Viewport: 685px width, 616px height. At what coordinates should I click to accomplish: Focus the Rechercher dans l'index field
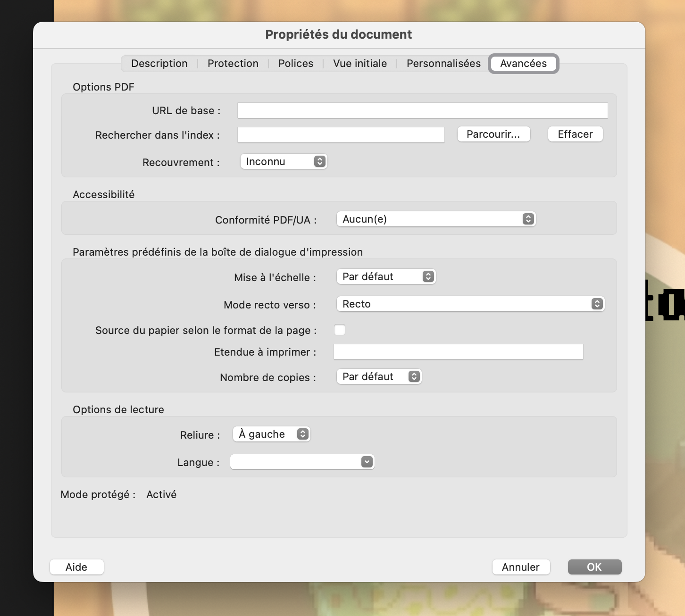(341, 135)
